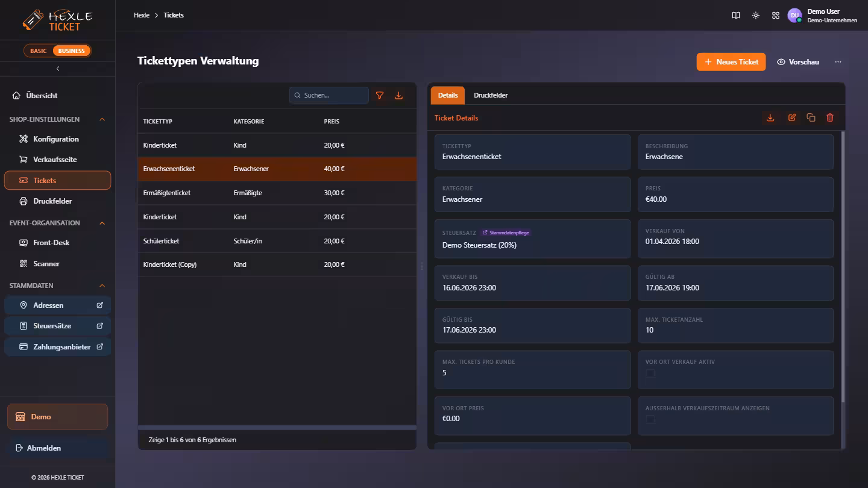Collapse the Shop-Einstellungen section
Screen dimensions: 868x488
[x=102, y=119]
